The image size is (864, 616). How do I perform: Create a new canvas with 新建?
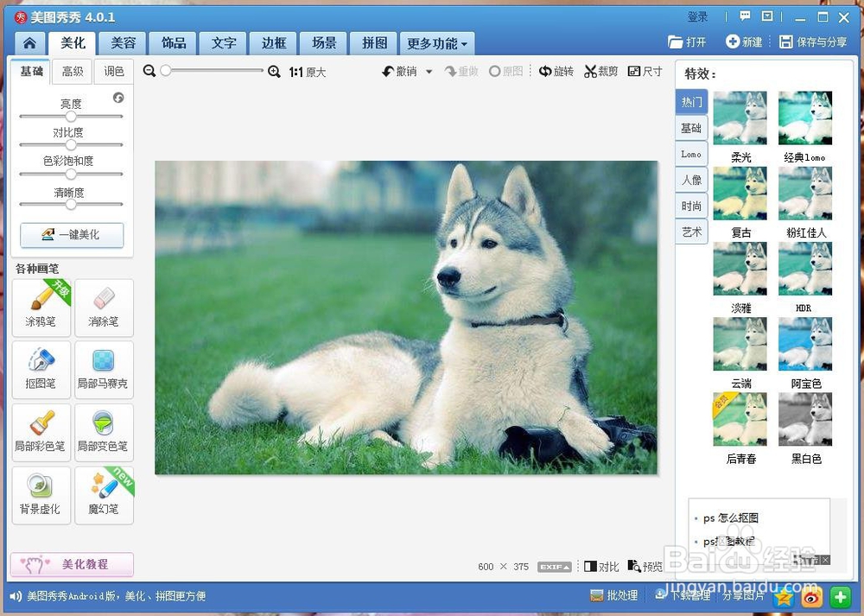(744, 41)
